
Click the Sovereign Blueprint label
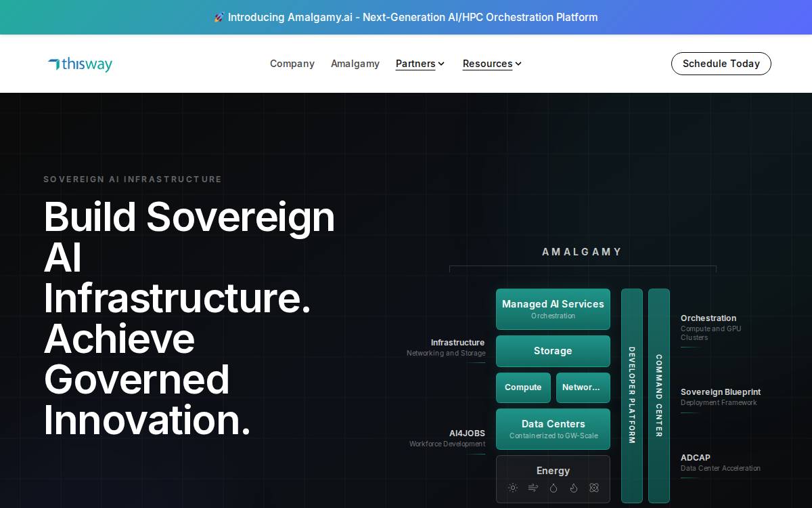pos(721,392)
